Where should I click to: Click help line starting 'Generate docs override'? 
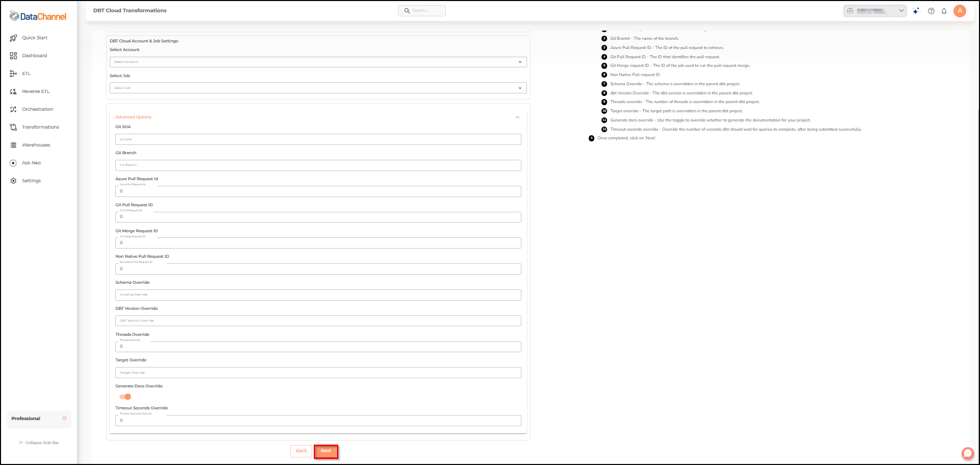click(711, 120)
